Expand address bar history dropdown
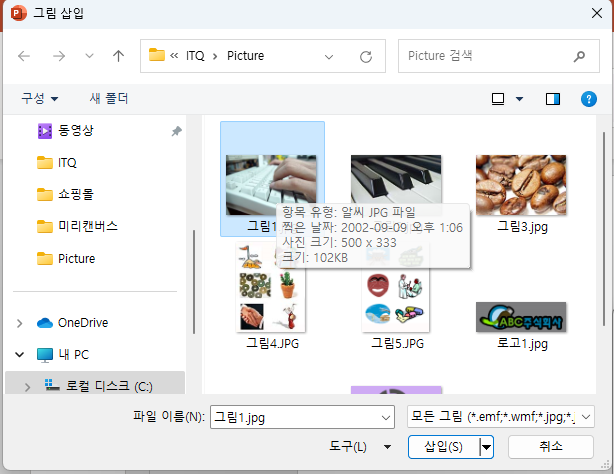Screen dimensions: 614x474 coord(329,57)
